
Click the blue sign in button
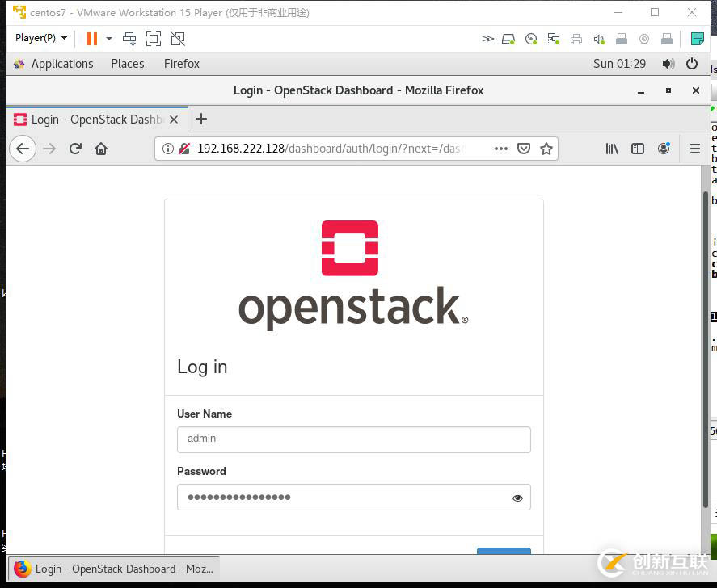(504, 551)
